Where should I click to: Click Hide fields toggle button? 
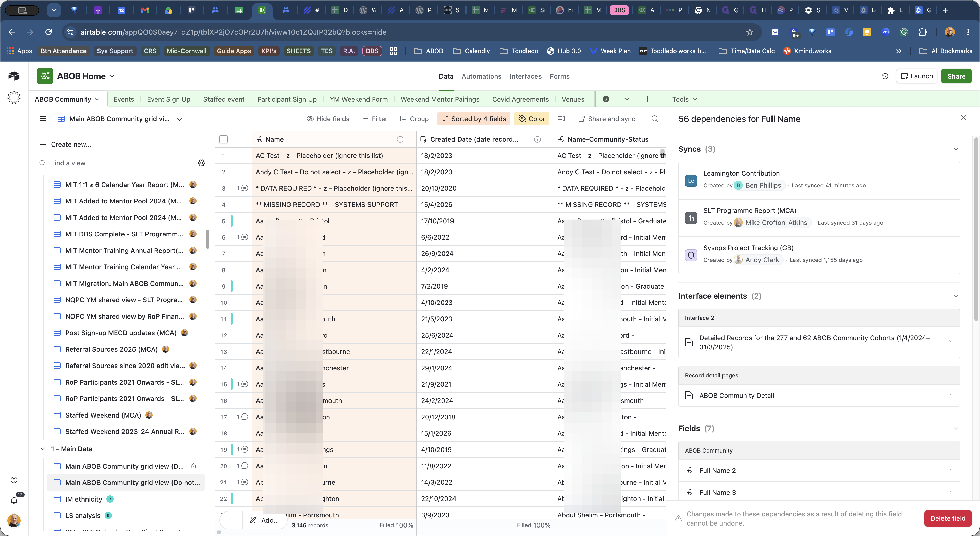point(328,119)
